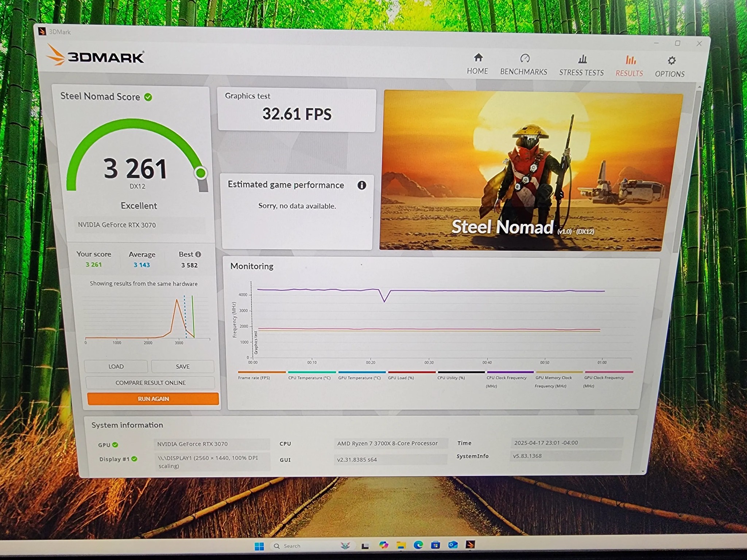Select the RESULTS tab

click(x=629, y=66)
